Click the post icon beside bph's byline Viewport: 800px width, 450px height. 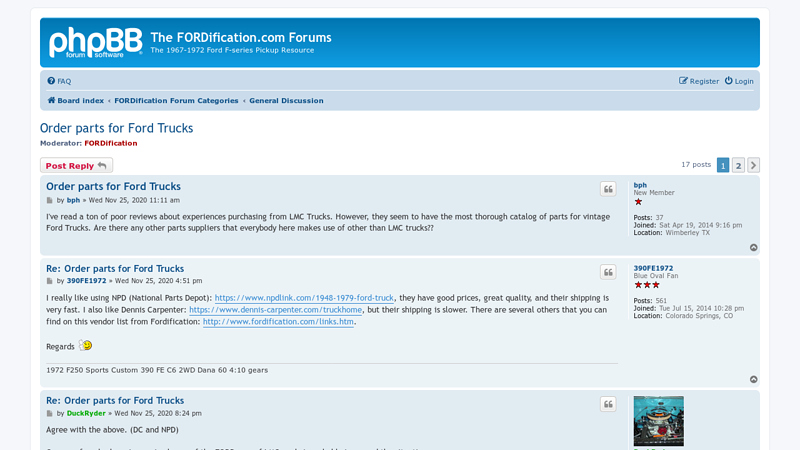[49, 201]
